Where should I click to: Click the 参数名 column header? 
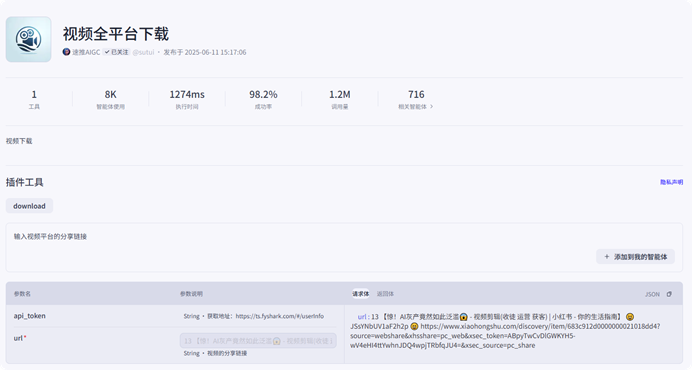(22, 294)
